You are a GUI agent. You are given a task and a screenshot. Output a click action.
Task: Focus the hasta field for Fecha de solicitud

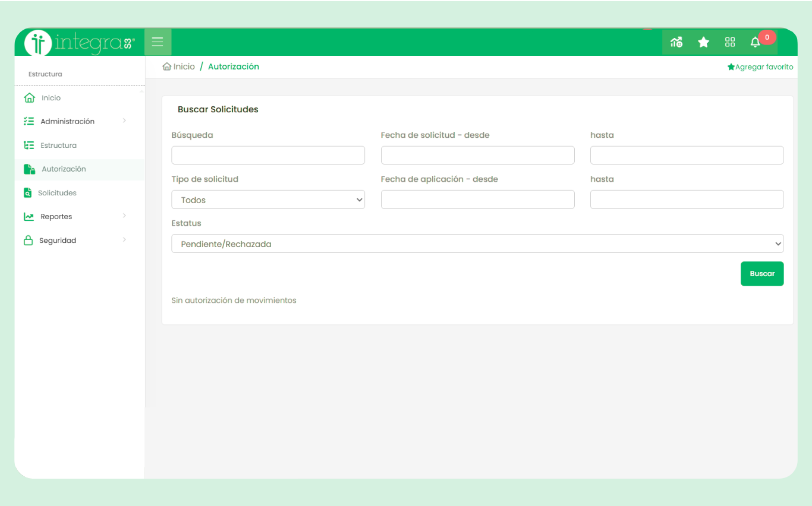pyautogui.click(x=687, y=155)
